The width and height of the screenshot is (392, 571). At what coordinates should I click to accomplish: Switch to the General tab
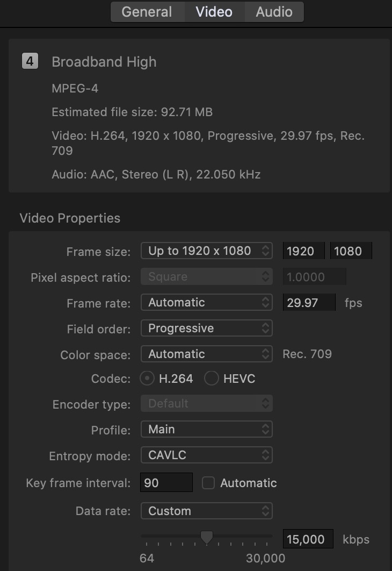(147, 12)
